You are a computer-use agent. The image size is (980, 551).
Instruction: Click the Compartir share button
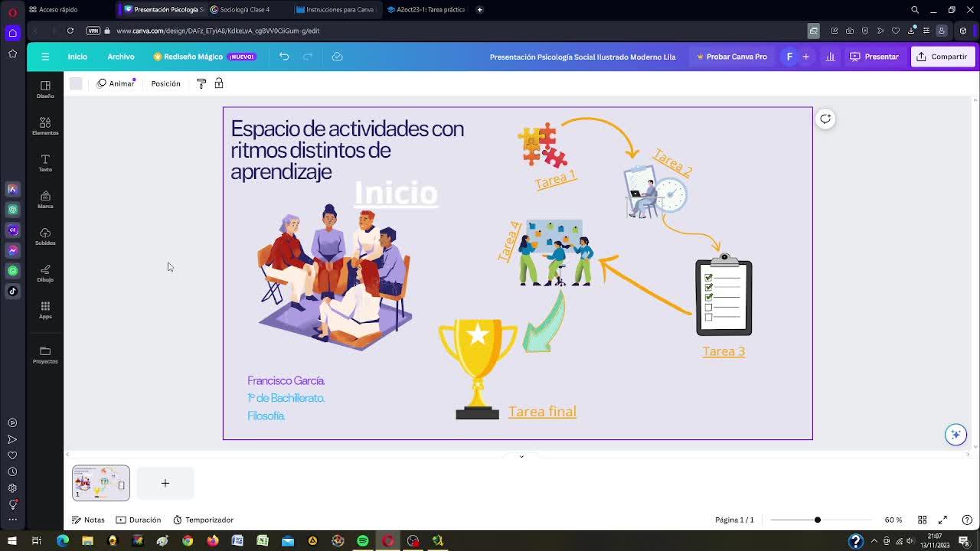tap(942, 57)
